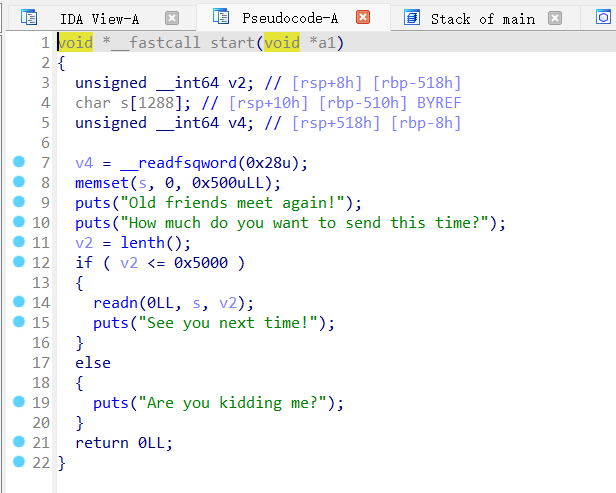Viewport: 616px width, 493px height.
Task: Click the IDA View-A tab icon
Action: (29, 18)
